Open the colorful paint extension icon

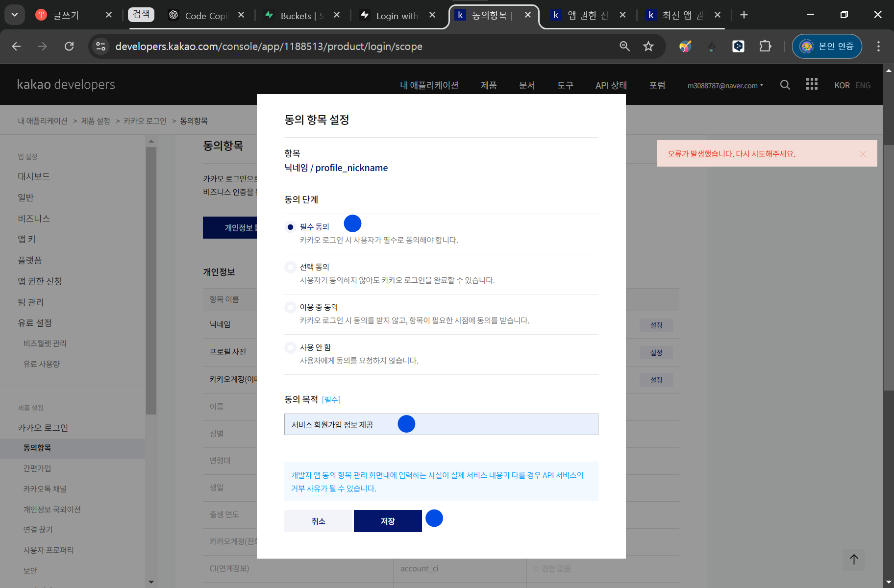[685, 46]
